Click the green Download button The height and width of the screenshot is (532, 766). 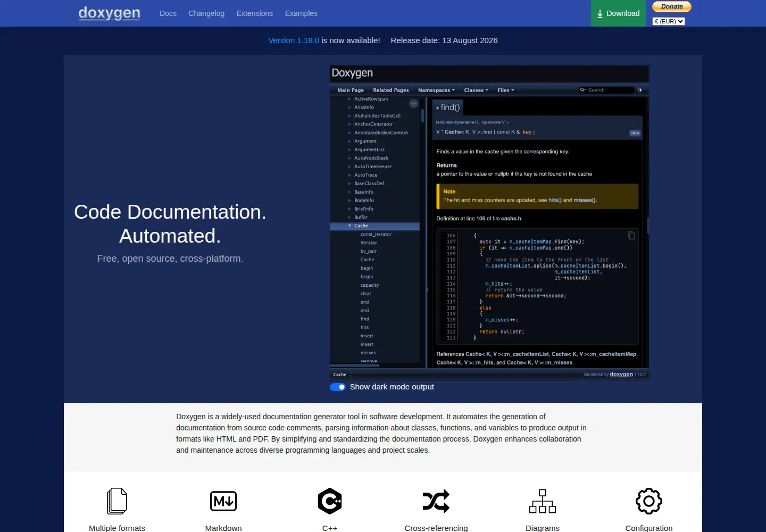618,13
